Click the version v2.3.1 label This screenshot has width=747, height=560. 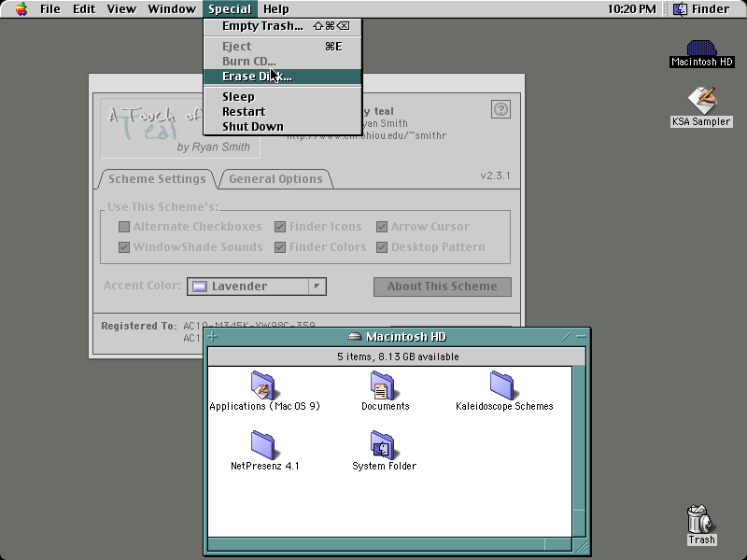pos(495,175)
